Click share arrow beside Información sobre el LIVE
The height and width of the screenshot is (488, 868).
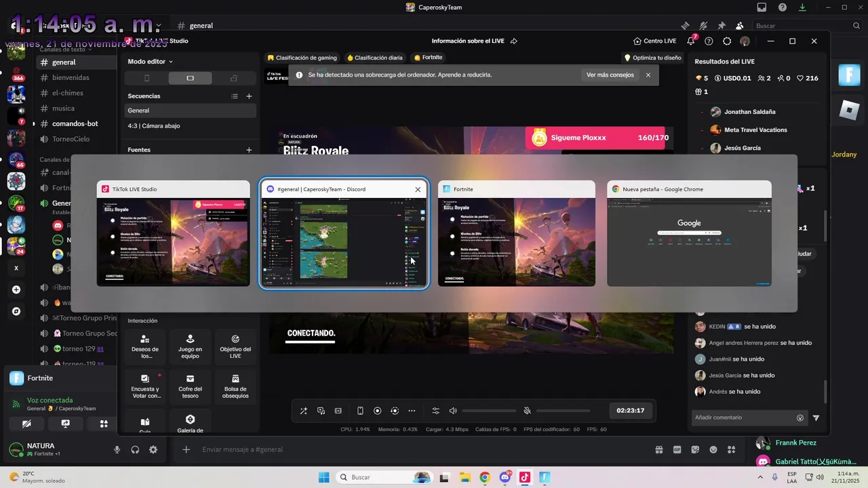coord(513,41)
